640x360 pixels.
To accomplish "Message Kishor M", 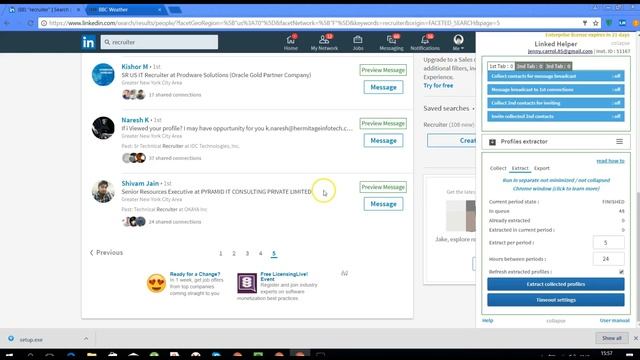I will (383, 87).
